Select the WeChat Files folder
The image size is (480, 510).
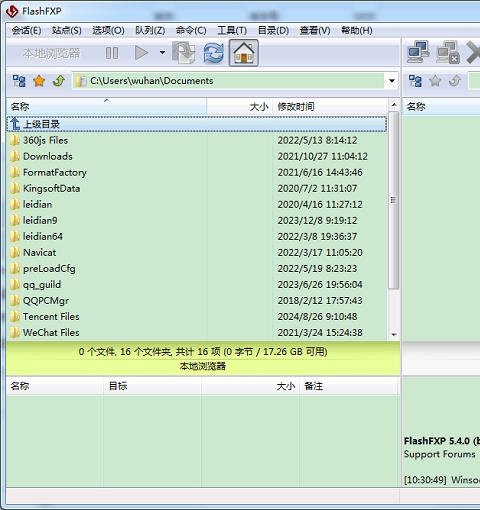(197, 332)
